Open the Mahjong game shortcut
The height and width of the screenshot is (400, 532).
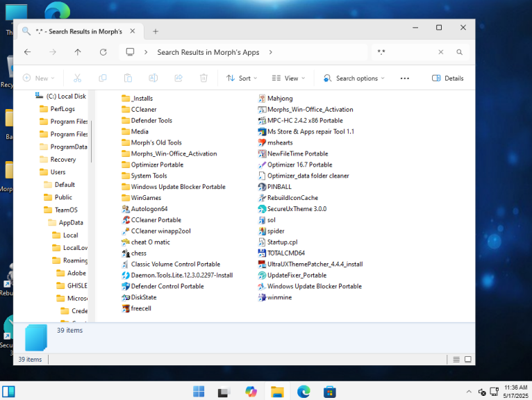click(x=275, y=99)
